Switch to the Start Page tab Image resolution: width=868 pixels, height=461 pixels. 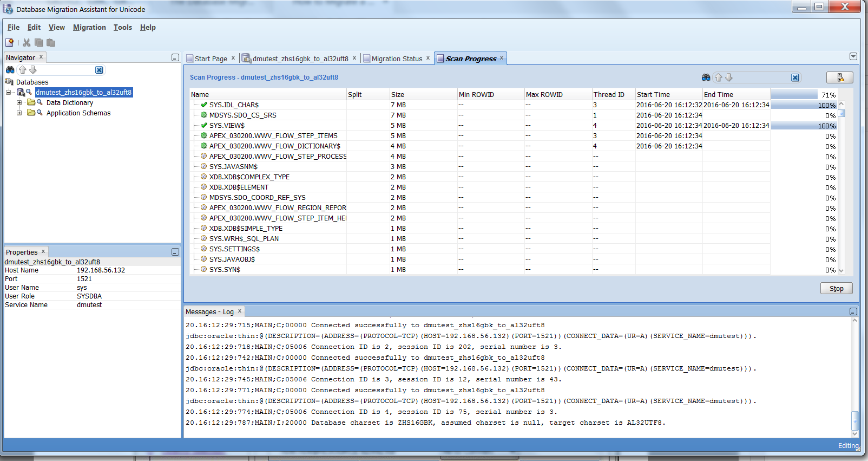tap(211, 59)
